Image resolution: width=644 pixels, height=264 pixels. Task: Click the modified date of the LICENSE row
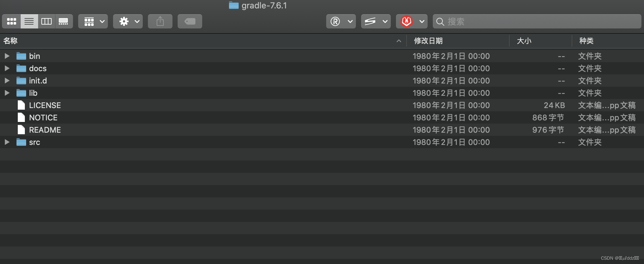click(451, 105)
